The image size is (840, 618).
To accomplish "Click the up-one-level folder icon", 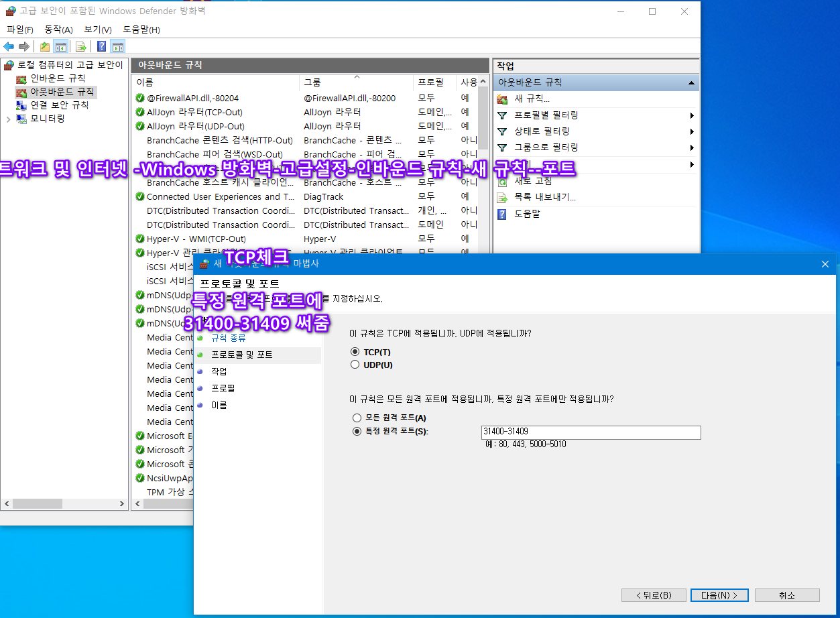I will (x=45, y=46).
